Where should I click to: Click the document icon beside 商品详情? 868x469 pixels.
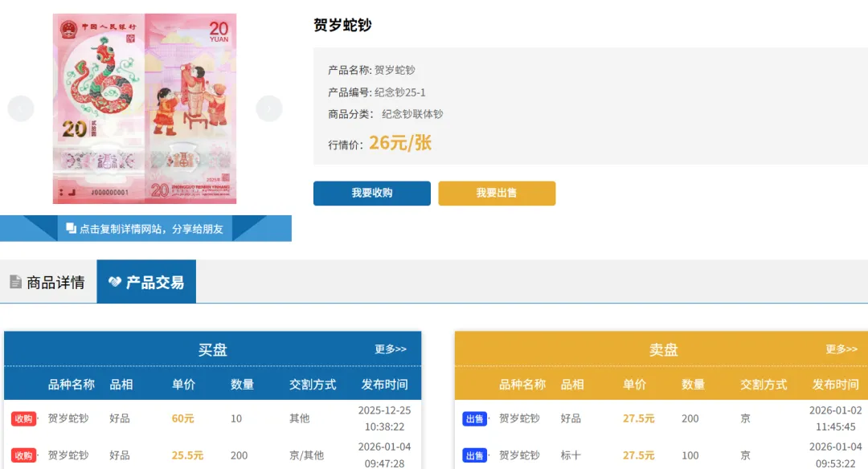click(15, 282)
